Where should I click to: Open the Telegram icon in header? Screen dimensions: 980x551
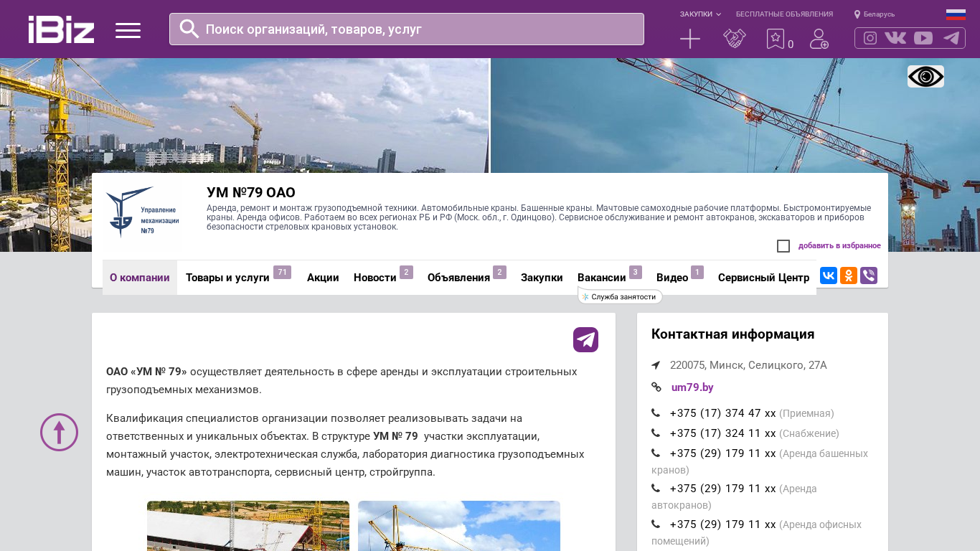[x=951, y=38]
